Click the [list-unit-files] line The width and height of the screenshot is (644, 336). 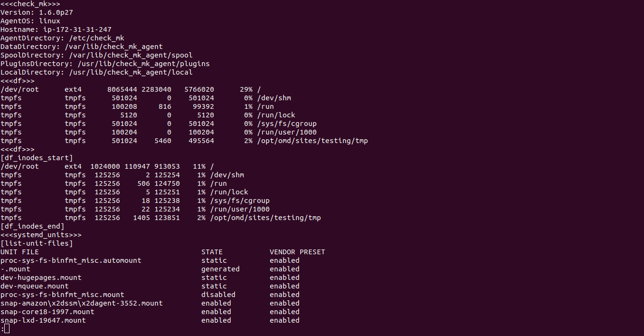coord(37,243)
